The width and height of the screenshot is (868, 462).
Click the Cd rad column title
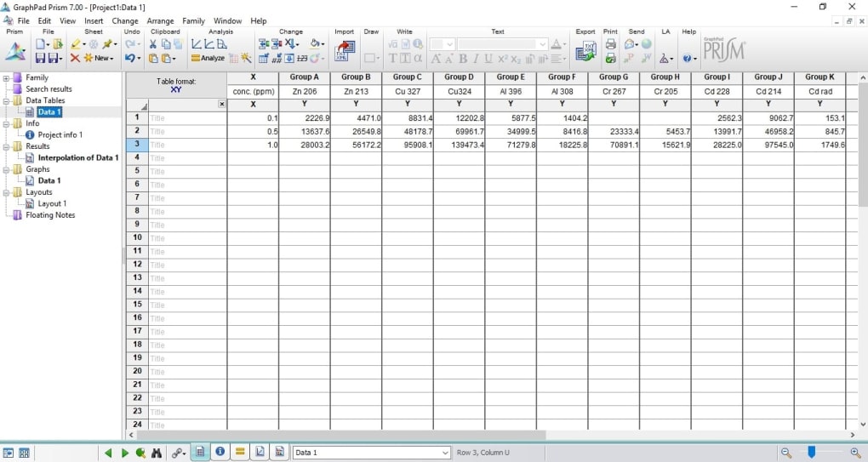[819, 91]
